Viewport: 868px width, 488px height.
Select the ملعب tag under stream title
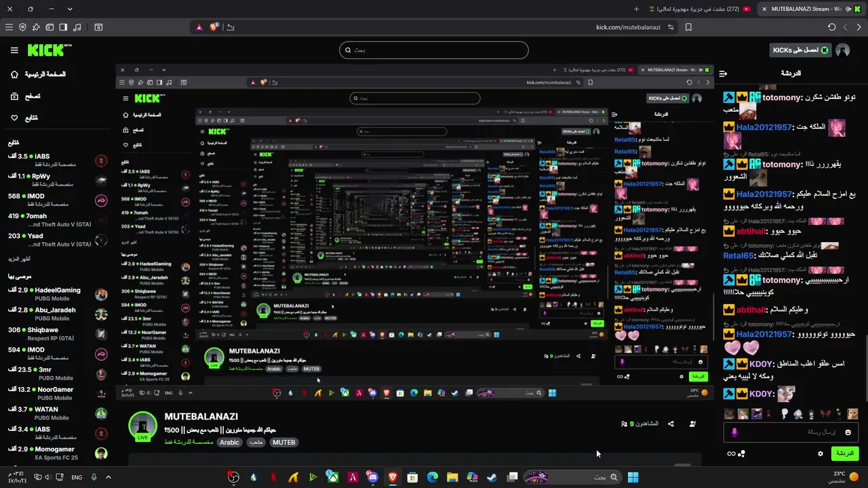click(255, 443)
